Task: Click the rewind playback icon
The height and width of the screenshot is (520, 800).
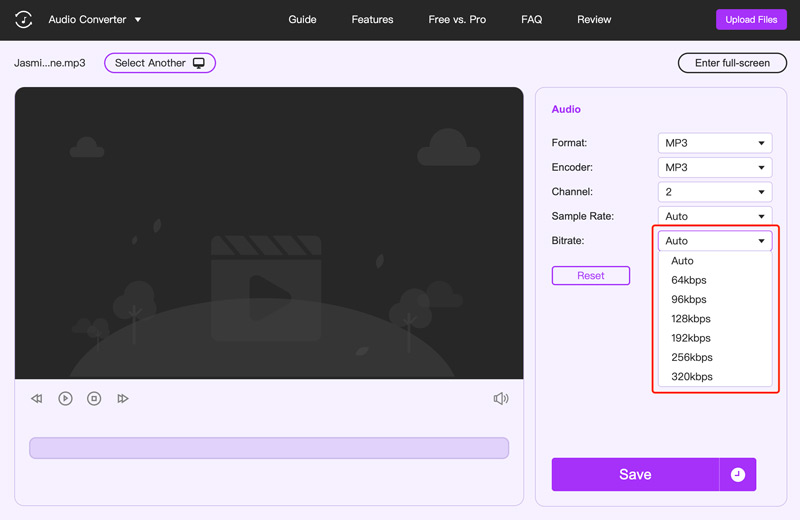Action: point(37,399)
